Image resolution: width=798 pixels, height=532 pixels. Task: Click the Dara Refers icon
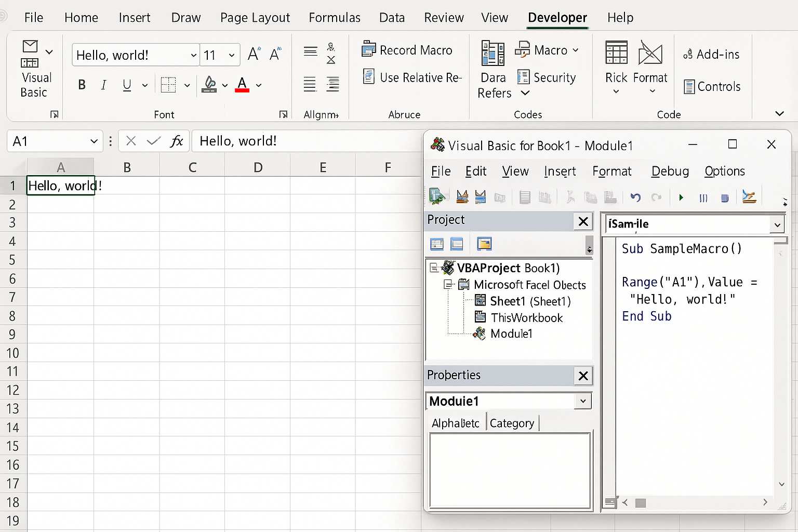click(494, 54)
